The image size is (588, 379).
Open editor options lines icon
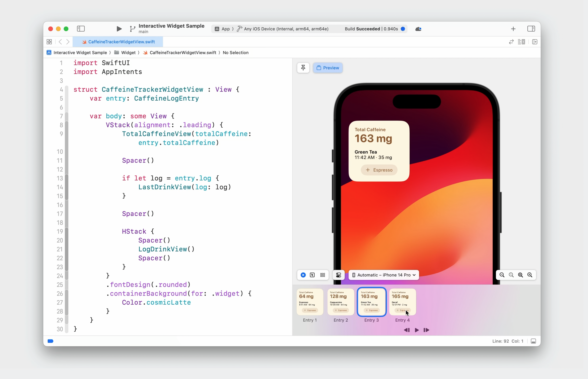(x=521, y=42)
